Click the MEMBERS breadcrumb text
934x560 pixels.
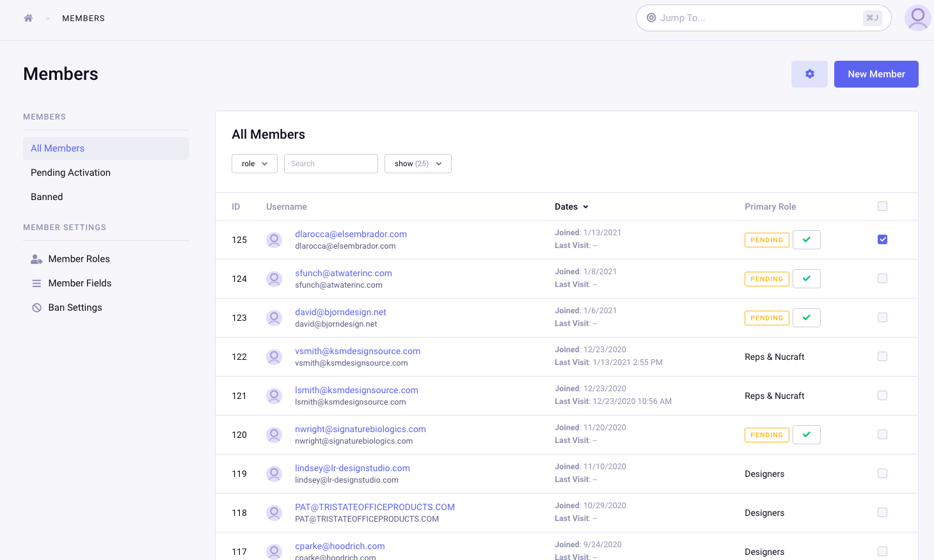(84, 19)
